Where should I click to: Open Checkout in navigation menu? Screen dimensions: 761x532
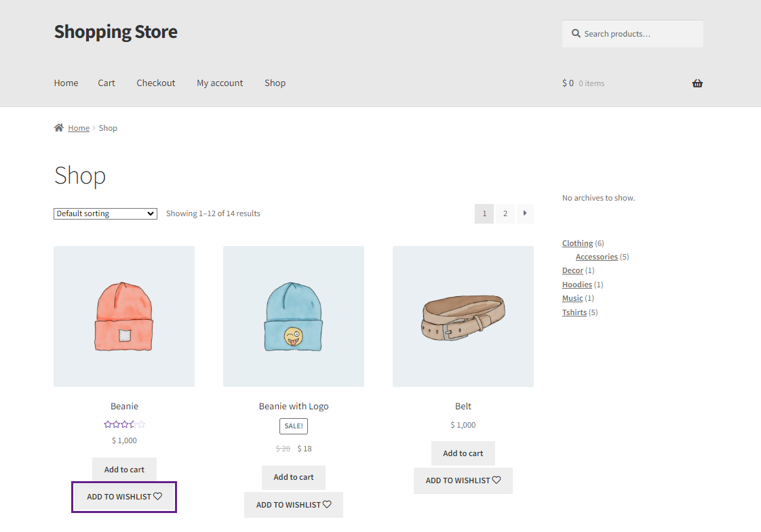156,83
